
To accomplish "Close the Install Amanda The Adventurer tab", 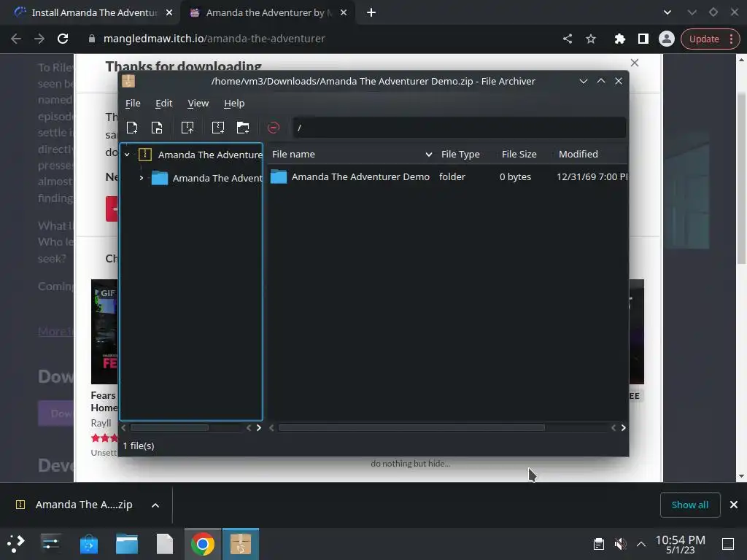I will [169, 13].
